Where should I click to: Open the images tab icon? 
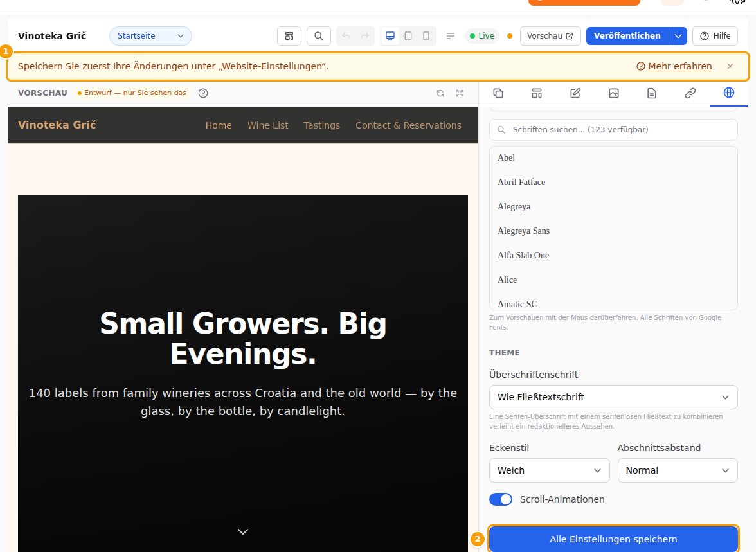pos(614,93)
